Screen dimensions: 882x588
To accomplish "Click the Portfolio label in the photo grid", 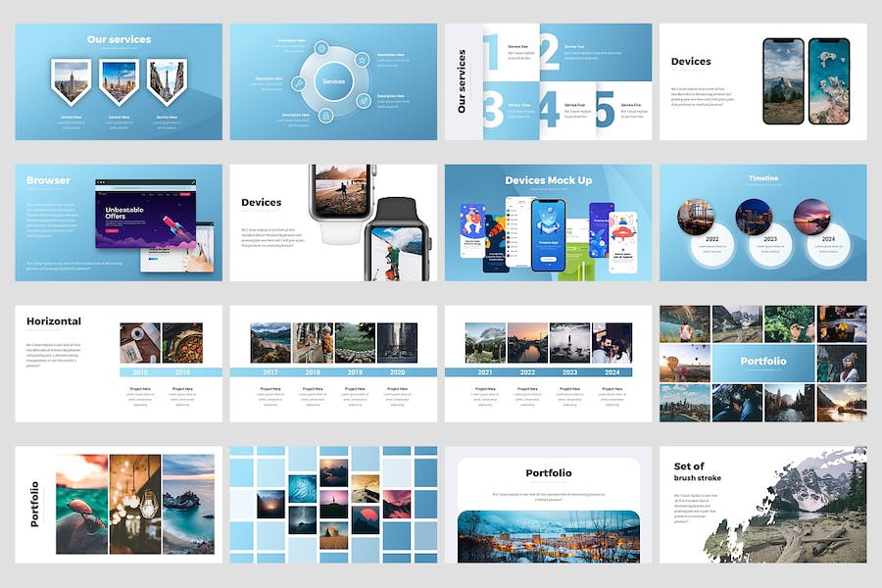I will click(762, 362).
